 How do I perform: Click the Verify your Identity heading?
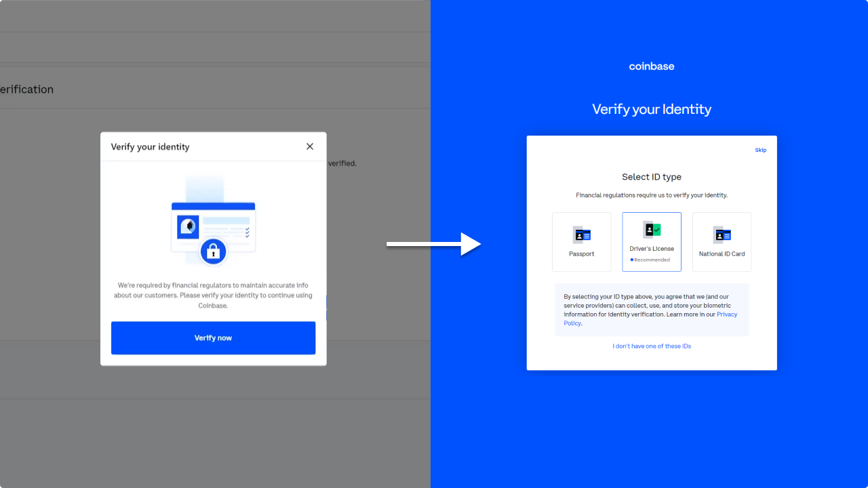(652, 109)
